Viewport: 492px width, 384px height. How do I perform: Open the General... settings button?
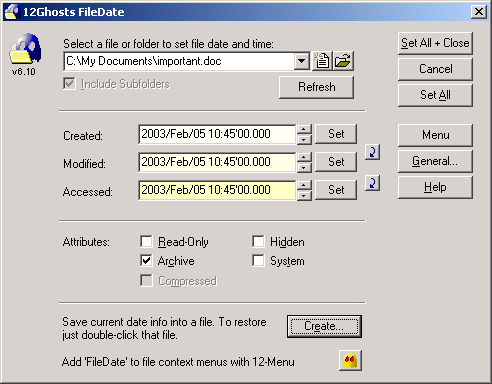click(x=435, y=161)
